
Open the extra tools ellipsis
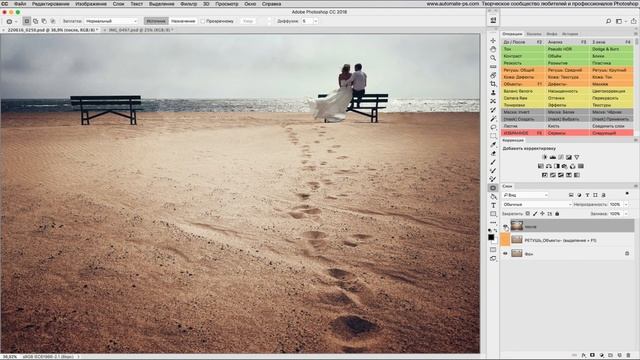coord(493,222)
